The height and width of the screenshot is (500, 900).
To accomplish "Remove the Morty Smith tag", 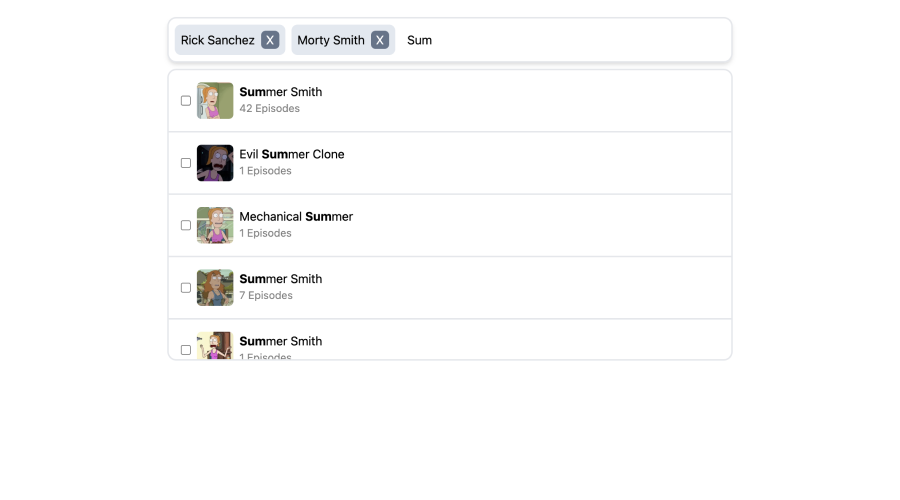I will [379, 40].
